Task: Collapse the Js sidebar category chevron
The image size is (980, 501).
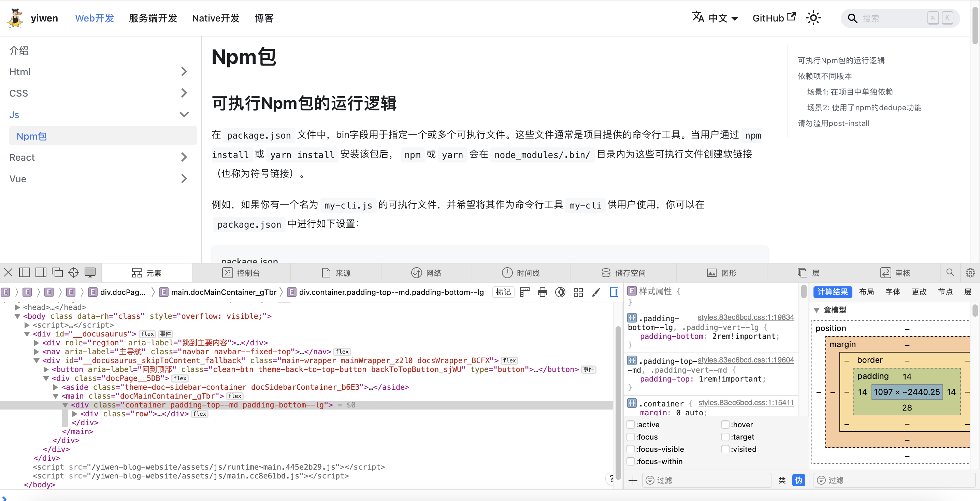Action: click(184, 115)
